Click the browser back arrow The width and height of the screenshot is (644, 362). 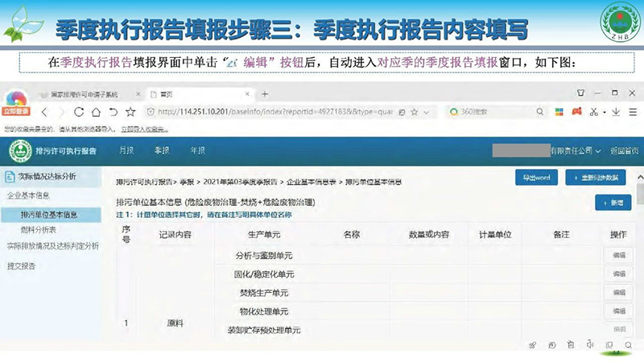point(43,111)
